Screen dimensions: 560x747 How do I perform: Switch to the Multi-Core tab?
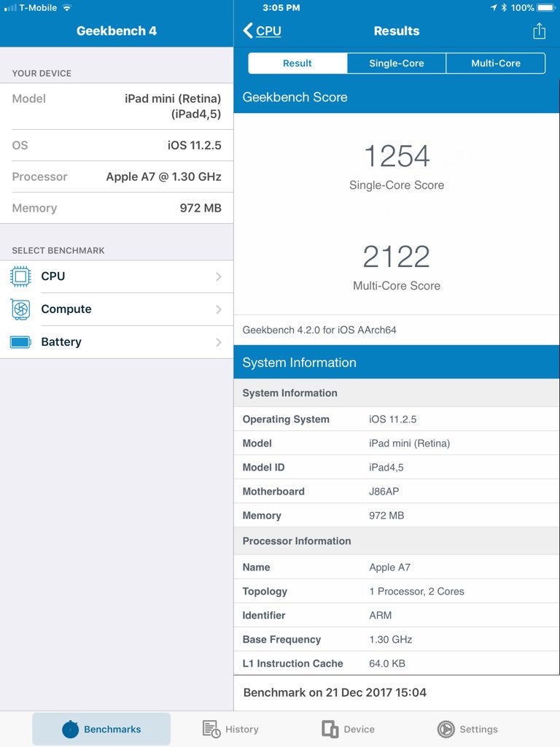[496, 63]
